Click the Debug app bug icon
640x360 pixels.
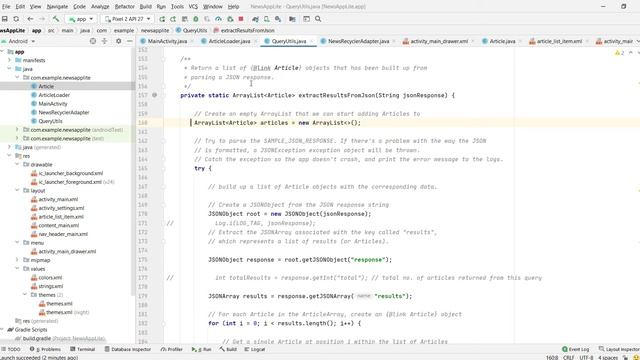pyautogui.click(x=196, y=19)
